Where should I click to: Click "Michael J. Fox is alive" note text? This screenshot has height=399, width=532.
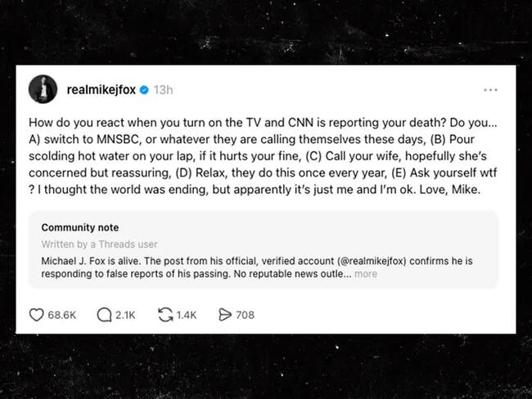tap(93, 260)
